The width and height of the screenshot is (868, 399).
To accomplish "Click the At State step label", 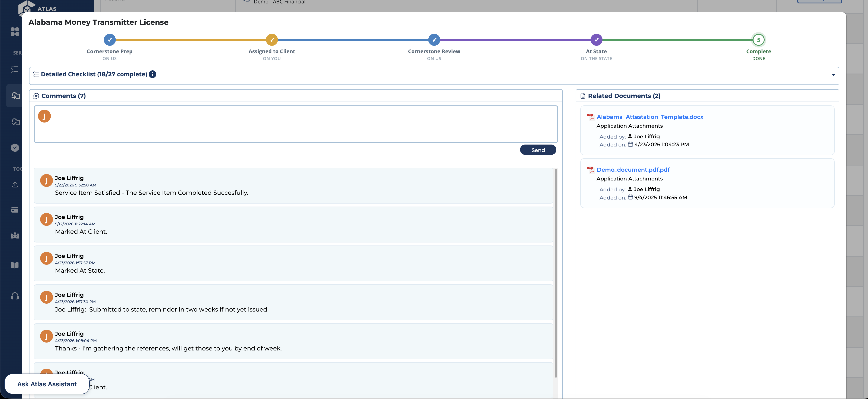I will coord(596,52).
